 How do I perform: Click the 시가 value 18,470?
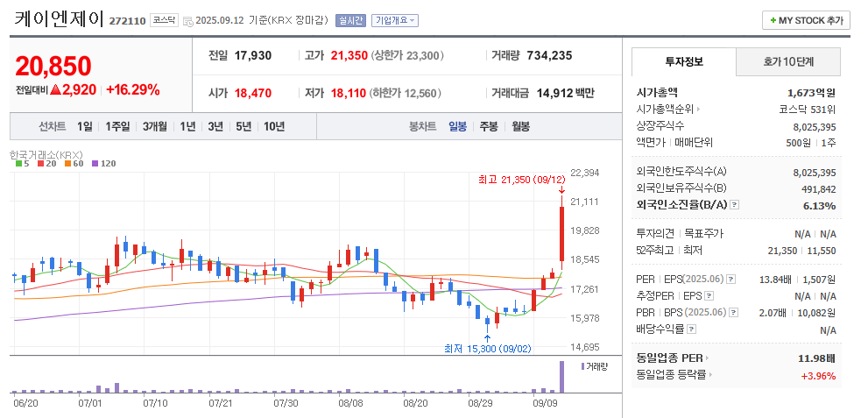pos(253,93)
